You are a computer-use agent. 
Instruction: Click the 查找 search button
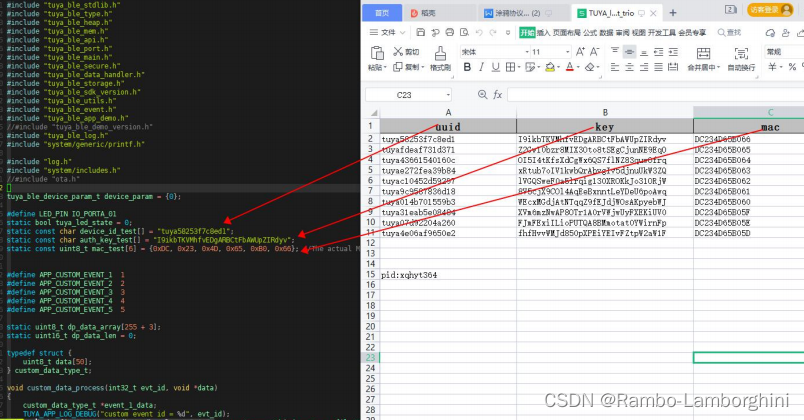(x=729, y=32)
